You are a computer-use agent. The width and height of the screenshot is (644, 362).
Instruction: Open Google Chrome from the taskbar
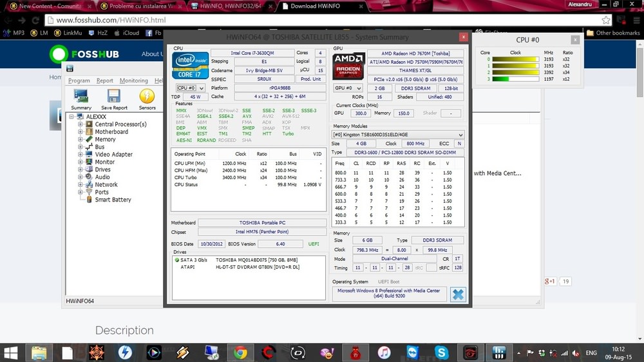click(x=240, y=352)
